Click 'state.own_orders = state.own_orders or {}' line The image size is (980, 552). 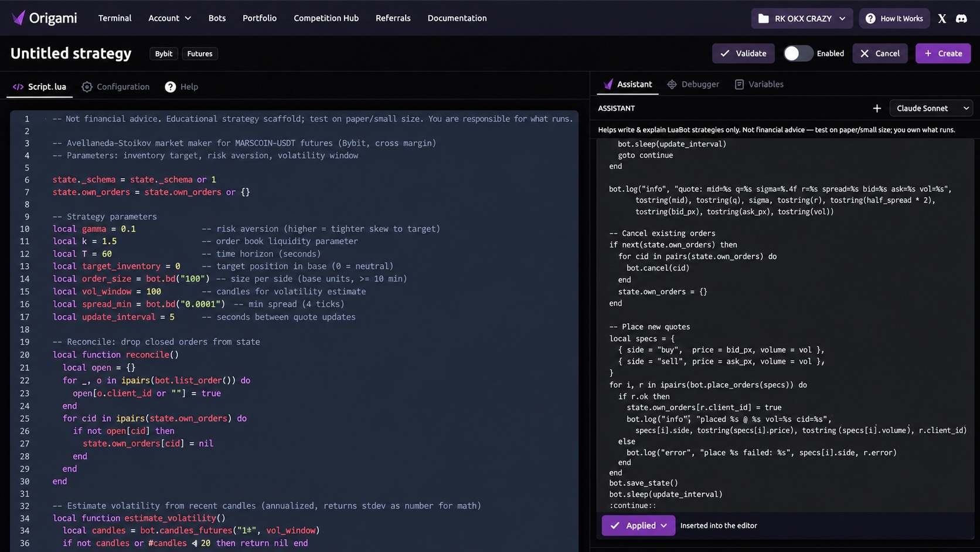[151, 192]
